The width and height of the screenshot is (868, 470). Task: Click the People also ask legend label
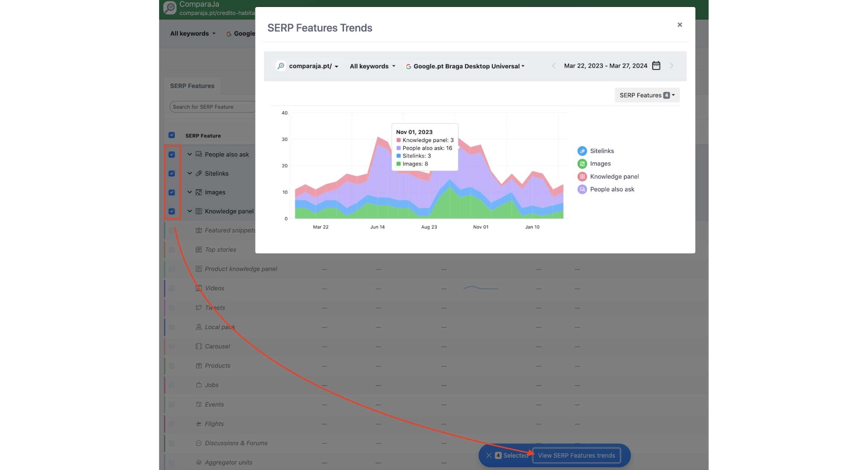tap(612, 189)
